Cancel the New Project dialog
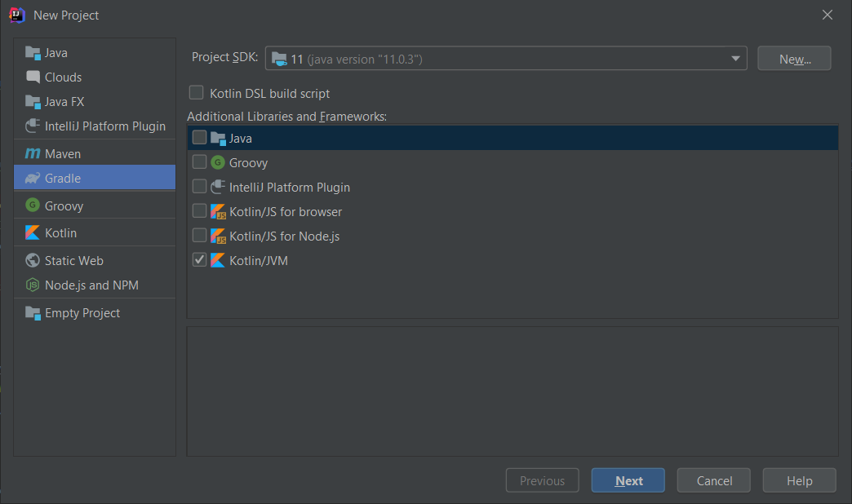This screenshot has width=852, height=504. point(713,480)
